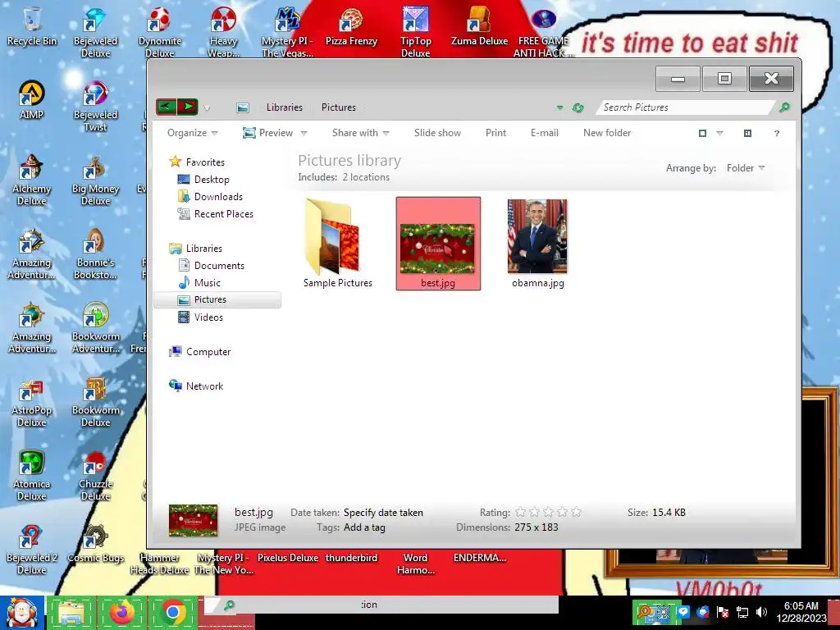Open Downloads under Favorites
840x630 pixels.
210,197
